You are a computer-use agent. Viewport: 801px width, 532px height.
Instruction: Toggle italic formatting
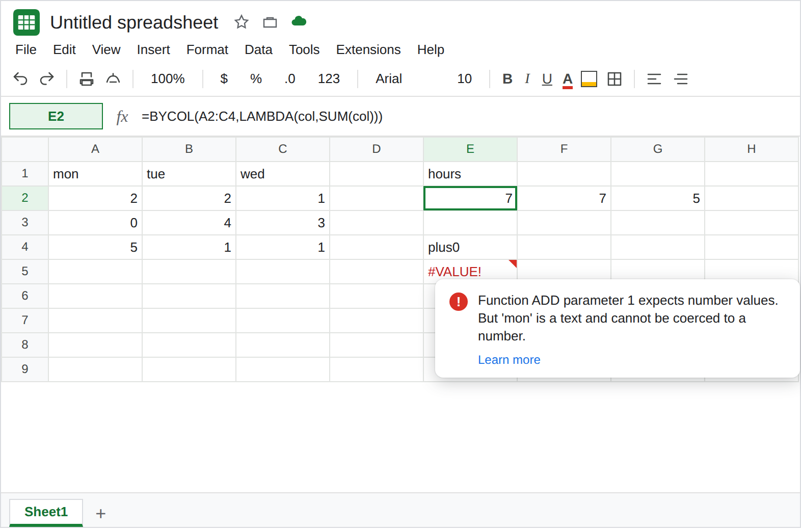click(x=527, y=78)
